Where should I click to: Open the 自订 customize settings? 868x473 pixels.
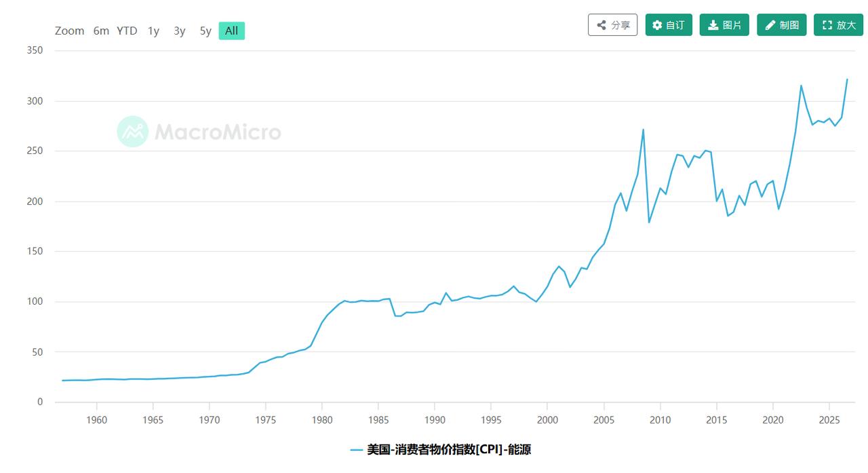point(669,25)
